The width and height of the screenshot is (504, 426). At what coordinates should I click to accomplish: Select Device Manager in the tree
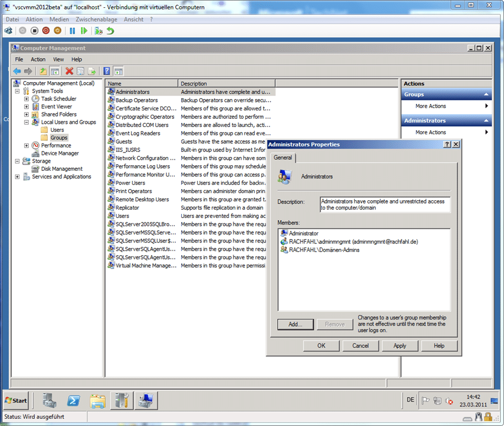point(60,153)
